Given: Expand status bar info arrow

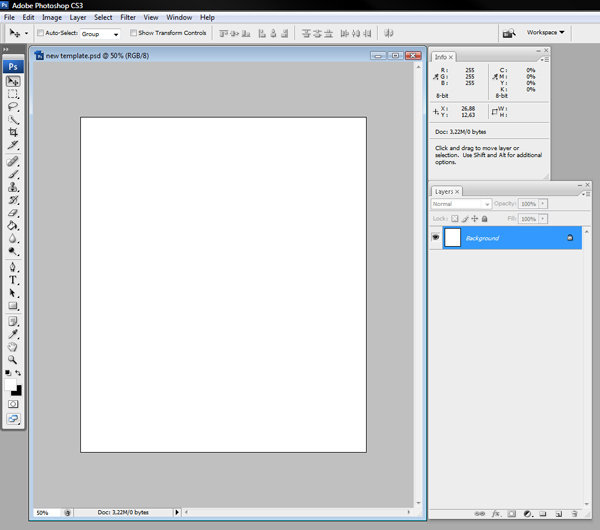Looking at the screenshot, I should click(x=177, y=512).
